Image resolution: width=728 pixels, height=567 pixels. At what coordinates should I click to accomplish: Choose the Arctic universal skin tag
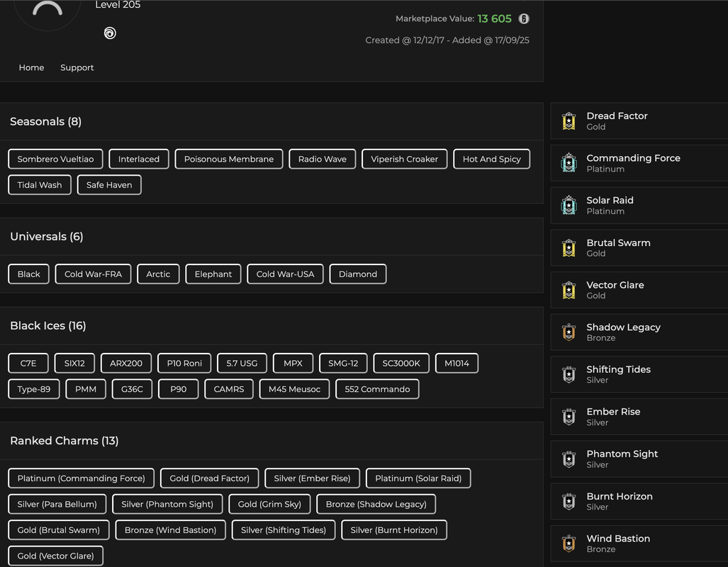158,274
